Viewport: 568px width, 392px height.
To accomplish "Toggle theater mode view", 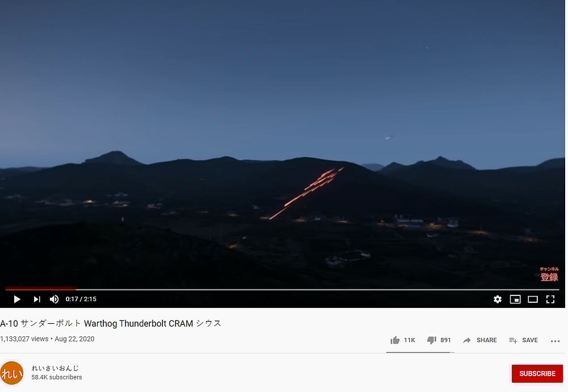I will coord(533,299).
